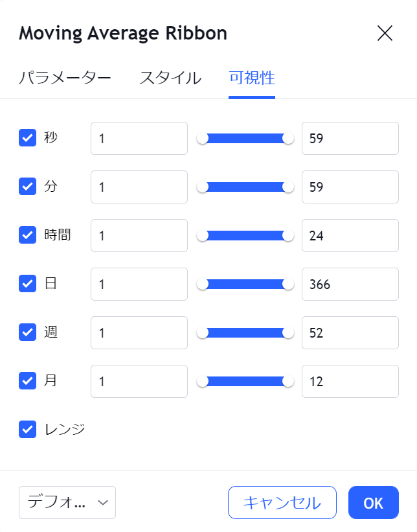The width and height of the screenshot is (417, 532).
Task: Click the 月 maximum field showing 12
Action: tap(350, 381)
